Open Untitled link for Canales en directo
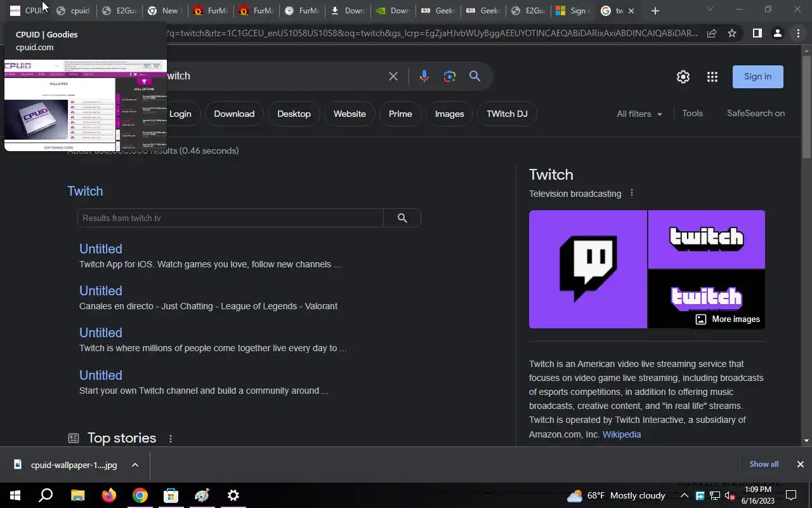 (x=100, y=291)
